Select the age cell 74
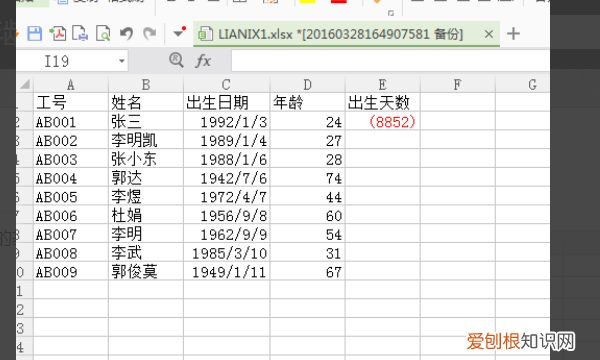The image size is (600, 360). pyautogui.click(x=307, y=178)
